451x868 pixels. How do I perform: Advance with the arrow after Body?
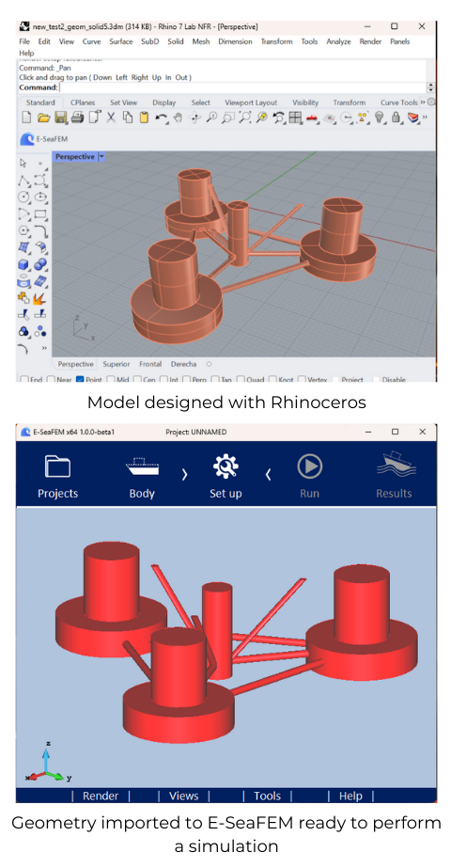(x=185, y=474)
